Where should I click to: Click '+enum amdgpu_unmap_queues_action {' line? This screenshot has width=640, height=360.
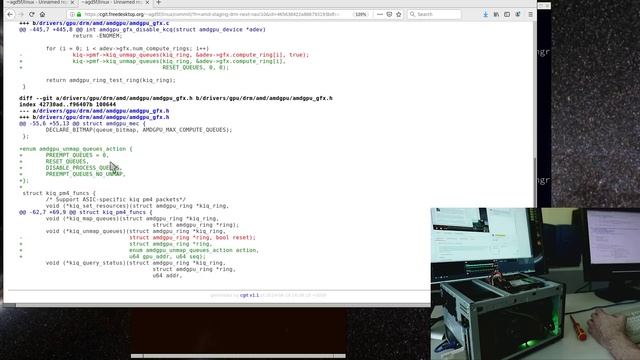pos(76,149)
